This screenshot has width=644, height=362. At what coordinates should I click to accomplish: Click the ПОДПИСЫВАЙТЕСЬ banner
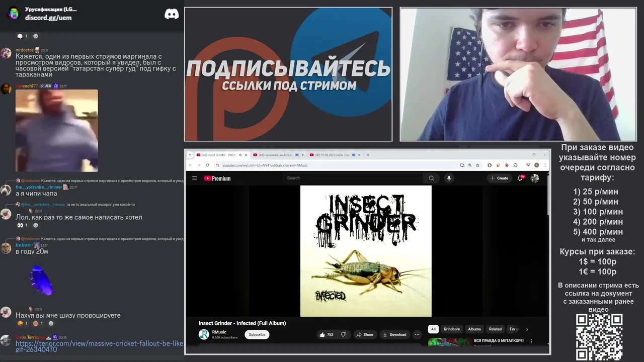click(x=288, y=74)
